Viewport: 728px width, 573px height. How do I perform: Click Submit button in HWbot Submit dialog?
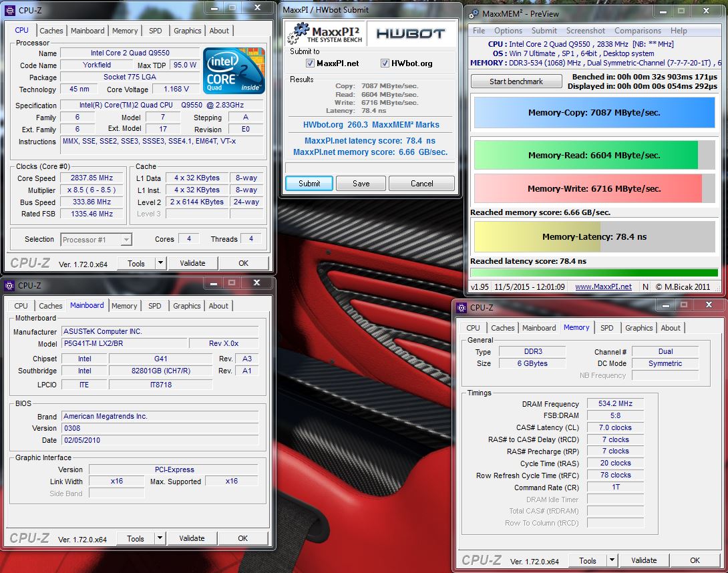click(309, 184)
